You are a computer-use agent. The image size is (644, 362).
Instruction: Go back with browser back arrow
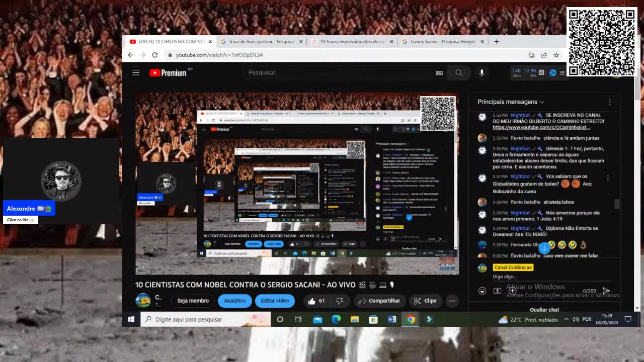click(131, 55)
